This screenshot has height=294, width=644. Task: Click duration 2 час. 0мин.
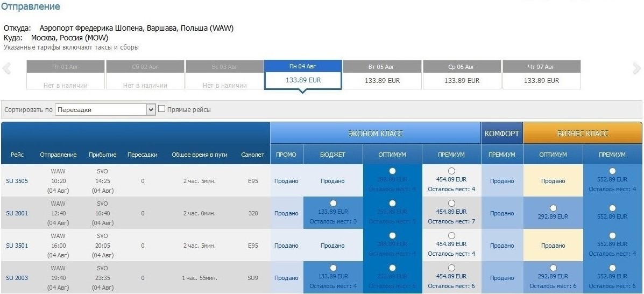click(x=199, y=213)
